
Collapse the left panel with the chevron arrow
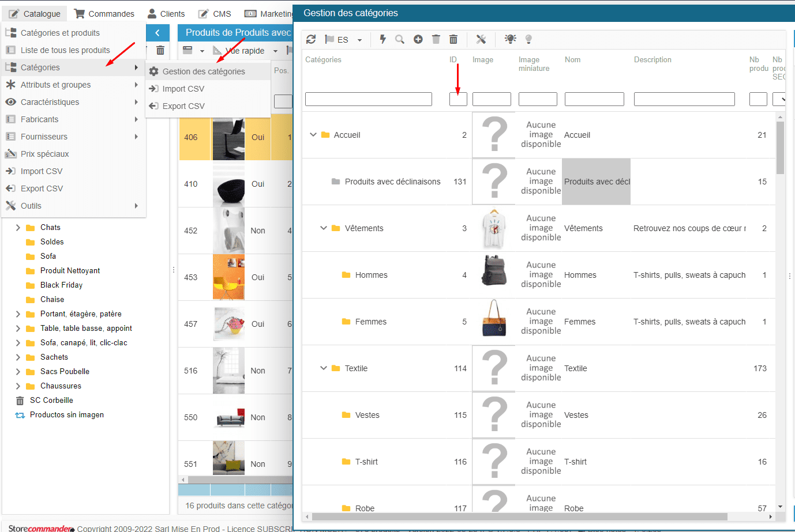pyautogui.click(x=157, y=33)
